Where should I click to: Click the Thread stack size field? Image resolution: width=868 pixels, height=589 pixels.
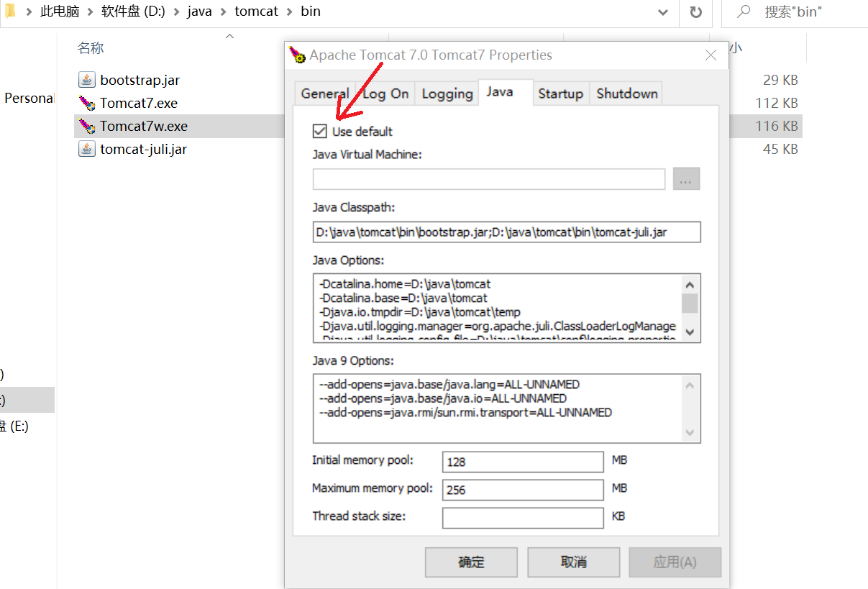523,517
